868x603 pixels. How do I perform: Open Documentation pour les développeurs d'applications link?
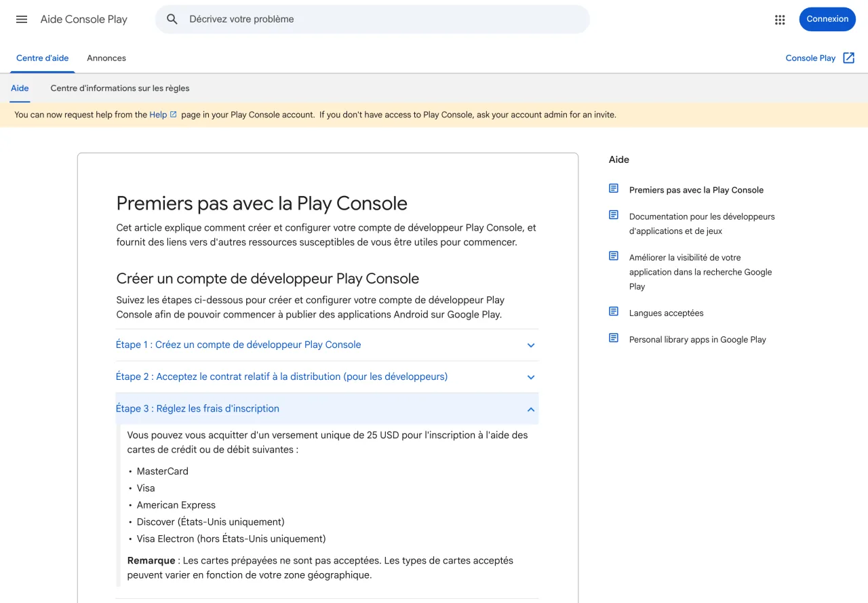point(702,224)
